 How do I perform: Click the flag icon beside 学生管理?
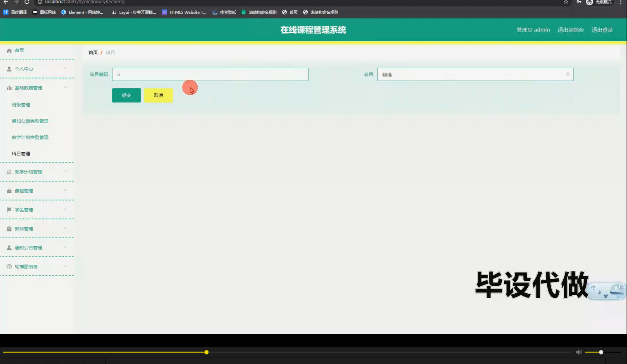coord(9,209)
